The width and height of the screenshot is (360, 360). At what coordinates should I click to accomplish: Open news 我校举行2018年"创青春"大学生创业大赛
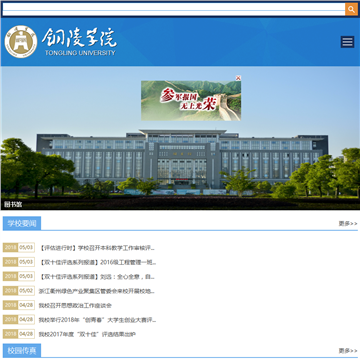pos(97,320)
